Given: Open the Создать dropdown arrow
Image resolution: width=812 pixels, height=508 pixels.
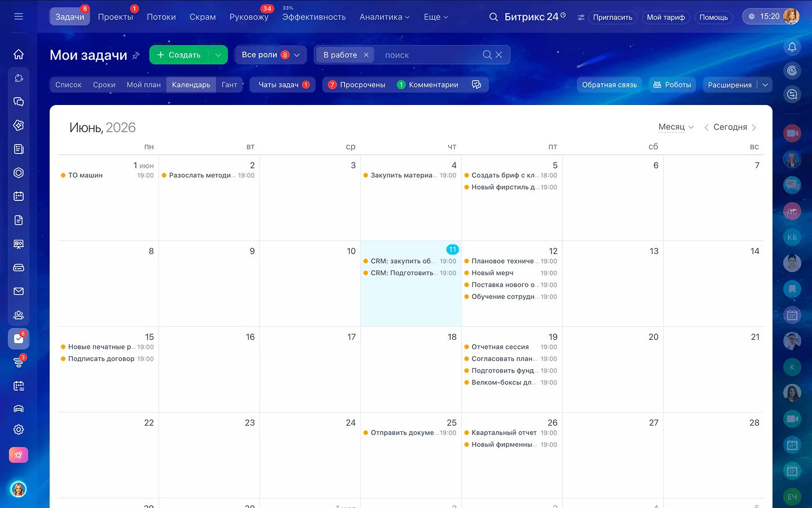Looking at the screenshot, I should coord(218,55).
